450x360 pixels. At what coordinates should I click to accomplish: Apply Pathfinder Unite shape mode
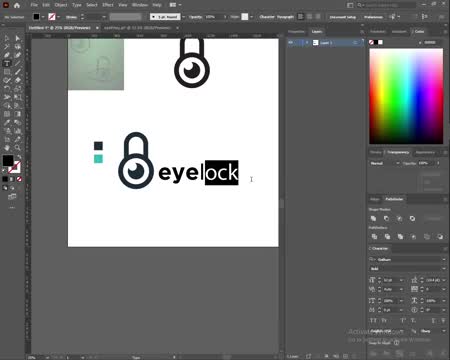coord(374,219)
